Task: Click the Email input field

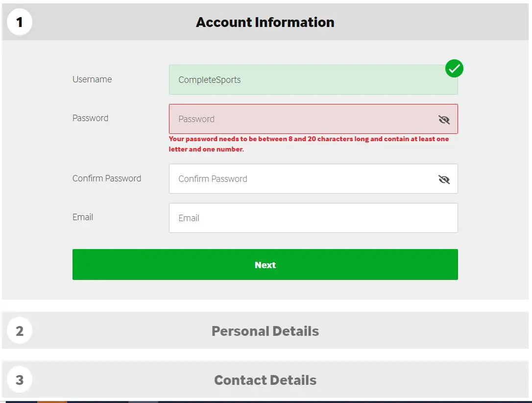Action: 314,218
